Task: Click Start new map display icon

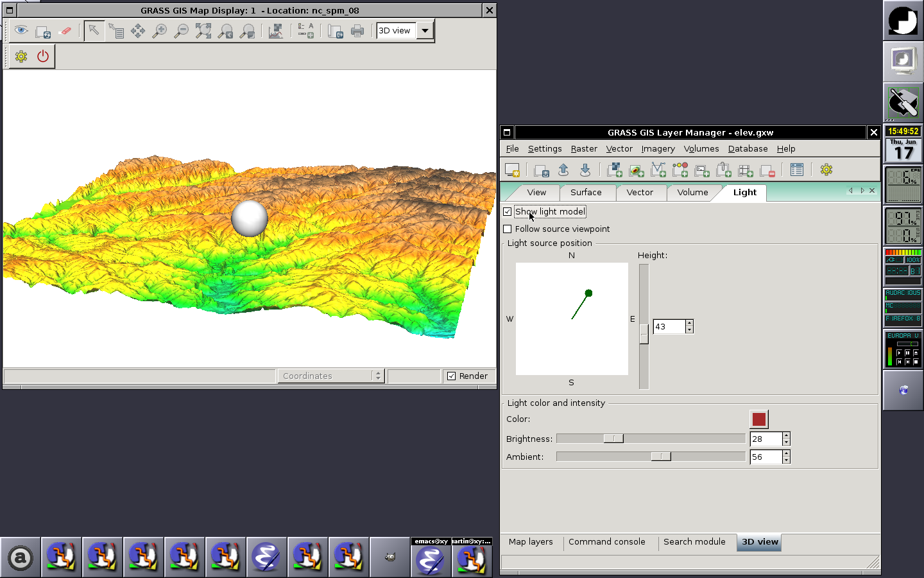Action: coord(512,170)
